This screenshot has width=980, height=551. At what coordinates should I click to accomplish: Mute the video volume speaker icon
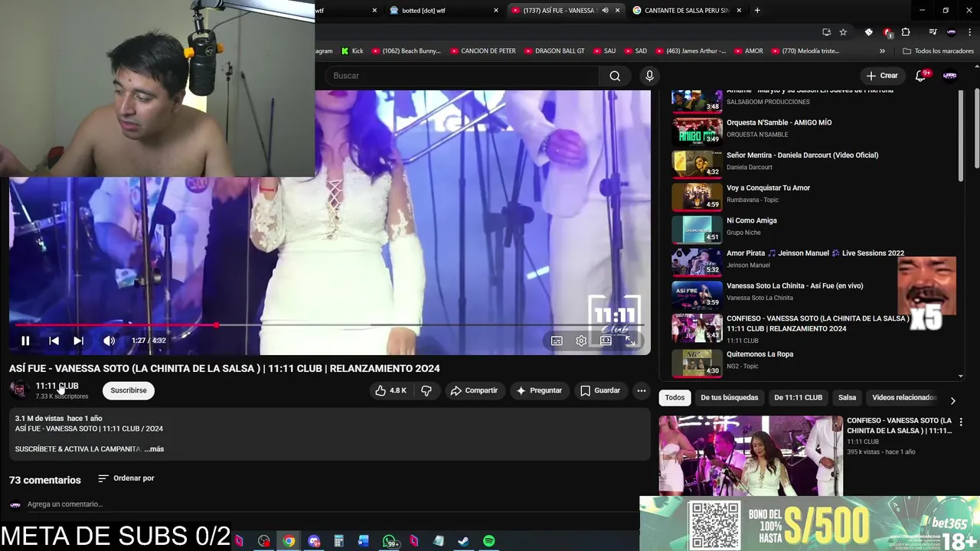pyautogui.click(x=109, y=341)
